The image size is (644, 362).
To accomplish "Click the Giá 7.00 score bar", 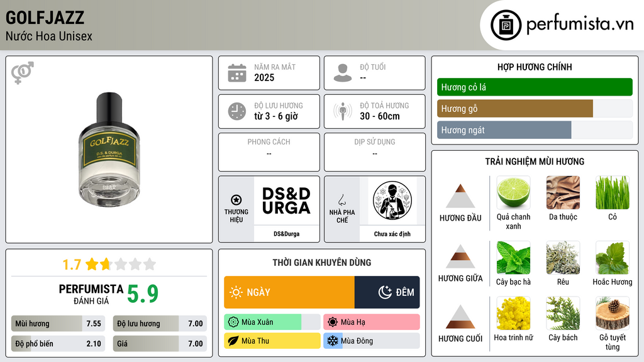I will 160,344.
